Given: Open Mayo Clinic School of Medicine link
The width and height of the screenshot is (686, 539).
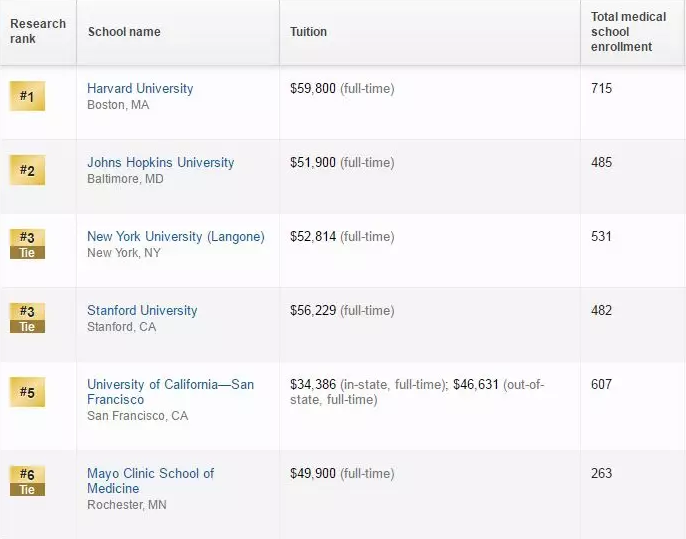Looking at the screenshot, I should coord(150,480).
